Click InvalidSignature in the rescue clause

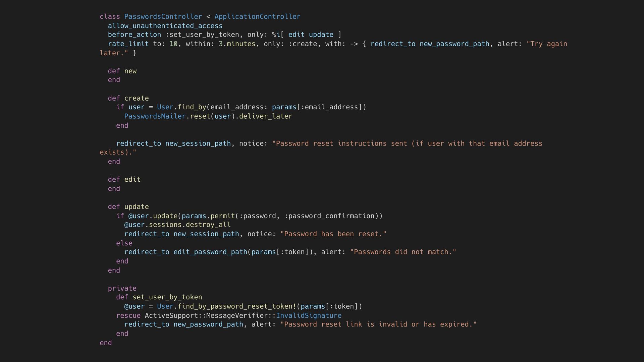[309, 316]
